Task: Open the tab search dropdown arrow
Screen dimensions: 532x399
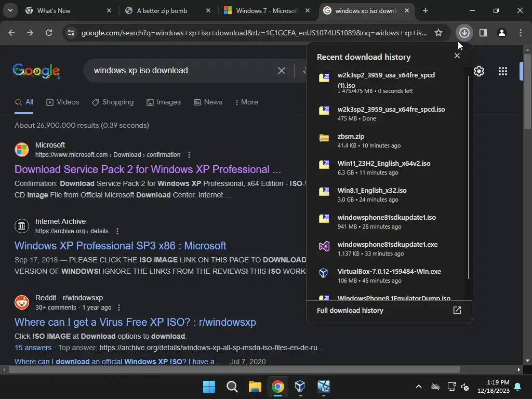Action: [10, 10]
